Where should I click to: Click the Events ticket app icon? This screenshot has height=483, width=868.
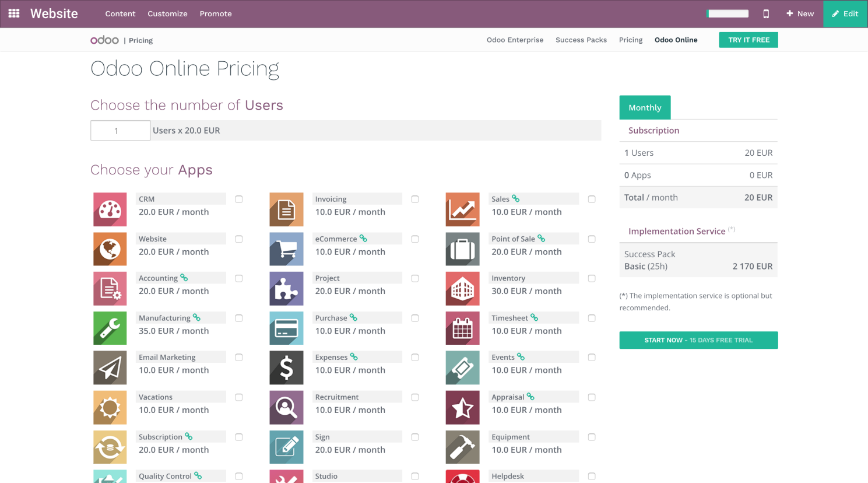(463, 368)
